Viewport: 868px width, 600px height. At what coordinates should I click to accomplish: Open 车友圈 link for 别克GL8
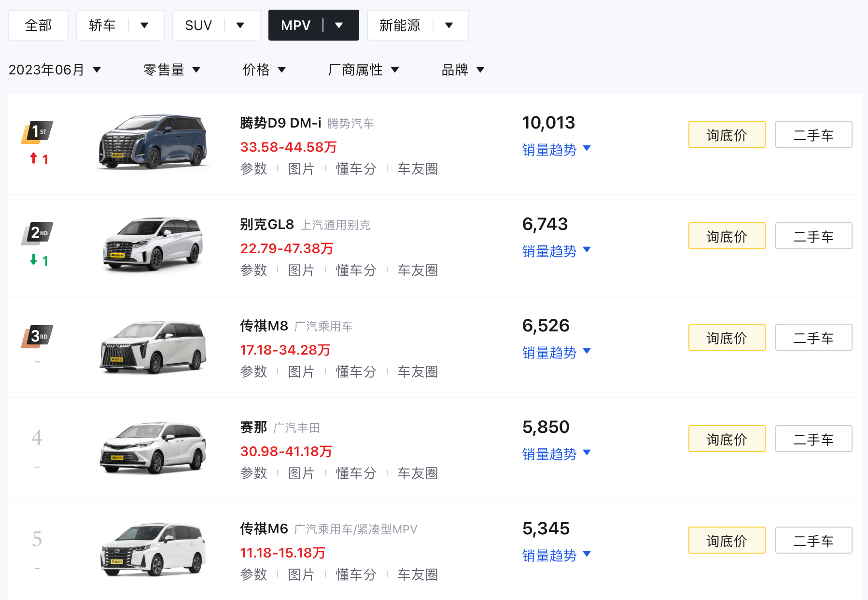click(x=418, y=270)
